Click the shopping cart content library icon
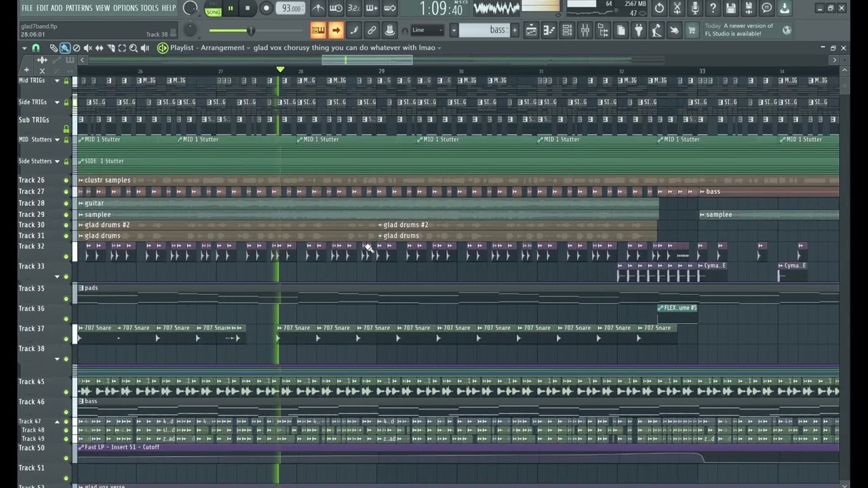The height and width of the screenshot is (488, 868). (x=692, y=30)
